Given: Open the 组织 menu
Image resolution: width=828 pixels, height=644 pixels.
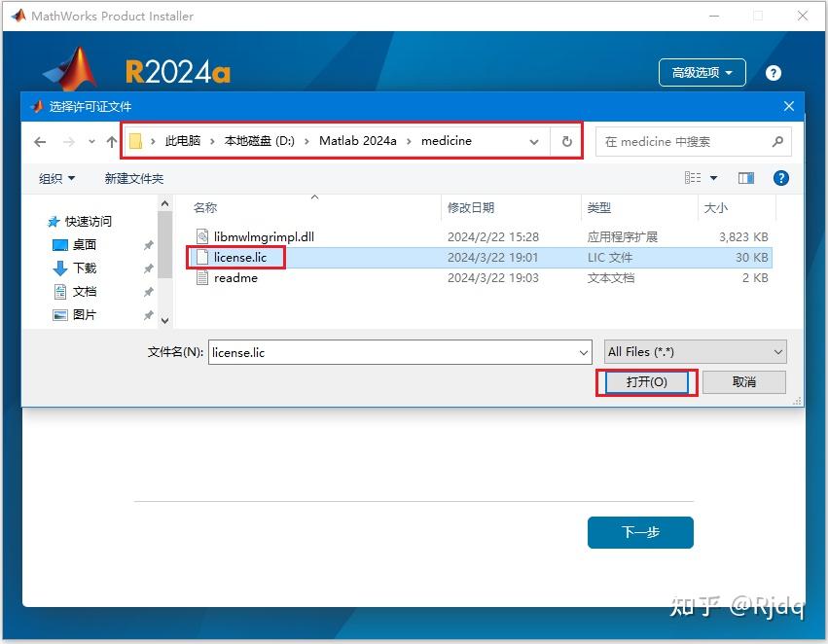Looking at the screenshot, I should click(x=55, y=177).
